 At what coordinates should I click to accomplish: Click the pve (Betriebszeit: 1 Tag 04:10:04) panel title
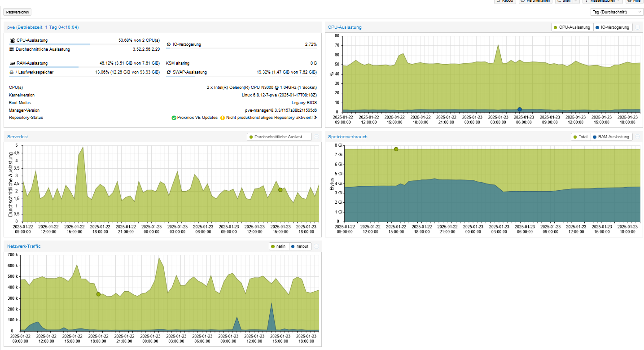(43, 27)
